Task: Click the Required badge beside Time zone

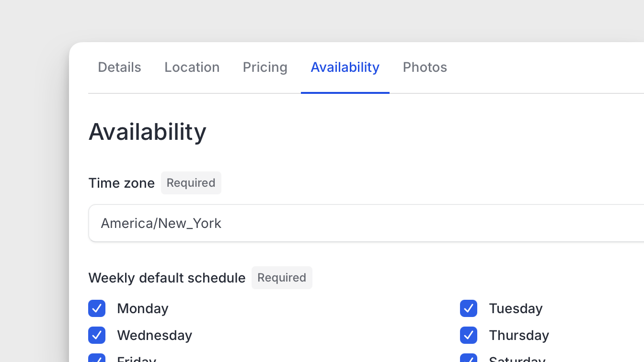Action: (191, 183)
